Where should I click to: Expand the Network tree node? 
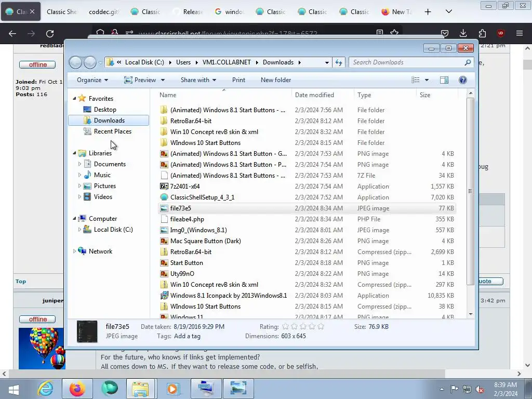point(74,251)
